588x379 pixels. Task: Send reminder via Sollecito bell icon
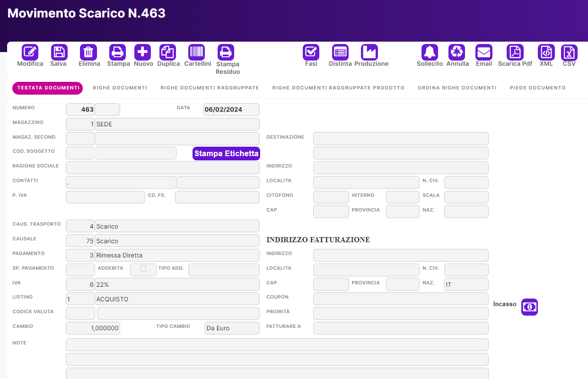point(430,53)
